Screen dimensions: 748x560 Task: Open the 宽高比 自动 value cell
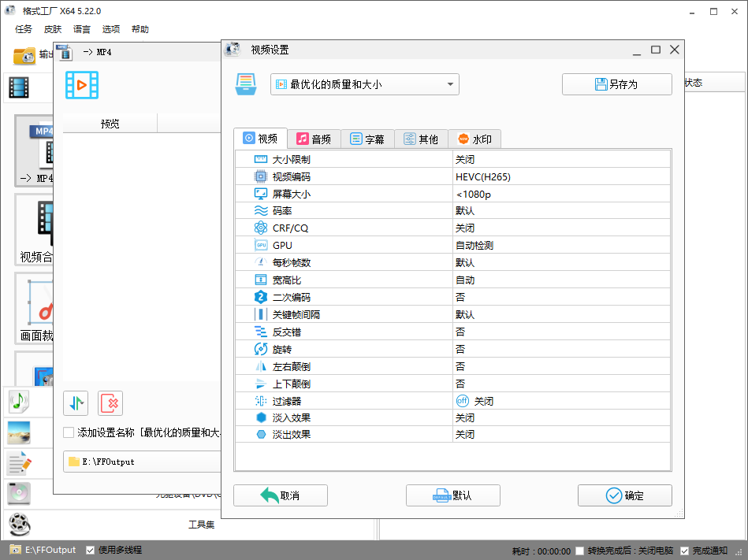click(x=561, y=280)
